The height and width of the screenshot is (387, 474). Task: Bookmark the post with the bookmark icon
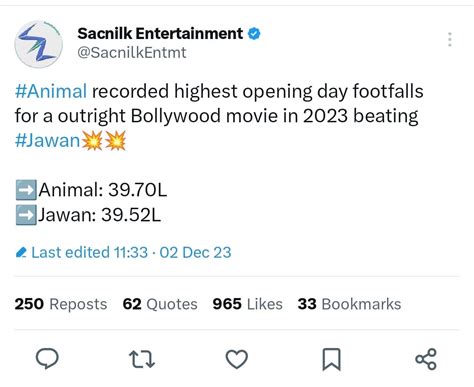click(x=331, y=359)
